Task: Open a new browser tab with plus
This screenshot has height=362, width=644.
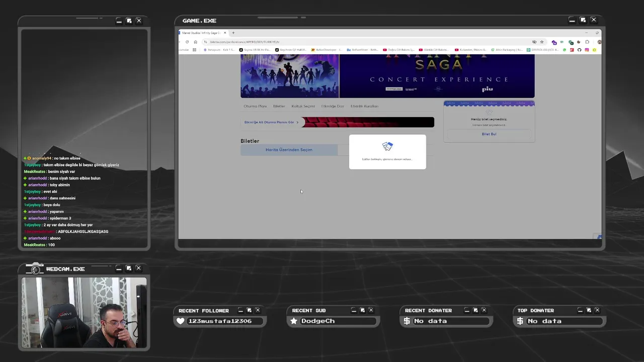Action: [x=233, y=33]
